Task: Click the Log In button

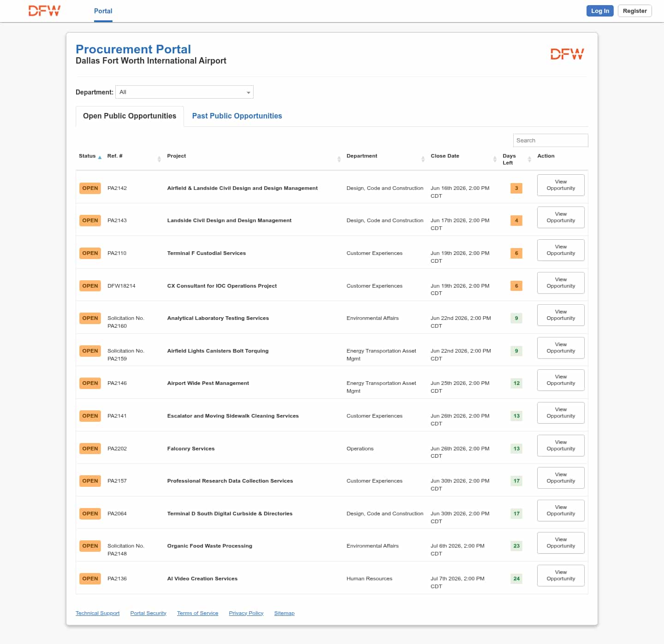Action: (x=600, y=11)
